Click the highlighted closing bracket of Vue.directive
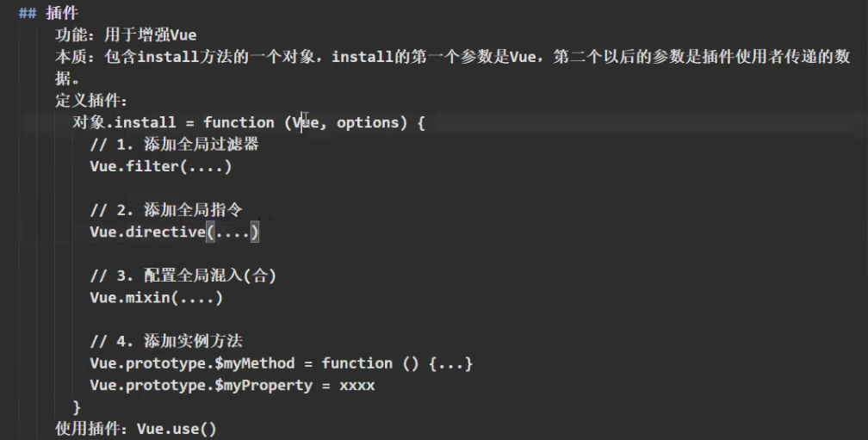 coord(255,232)
